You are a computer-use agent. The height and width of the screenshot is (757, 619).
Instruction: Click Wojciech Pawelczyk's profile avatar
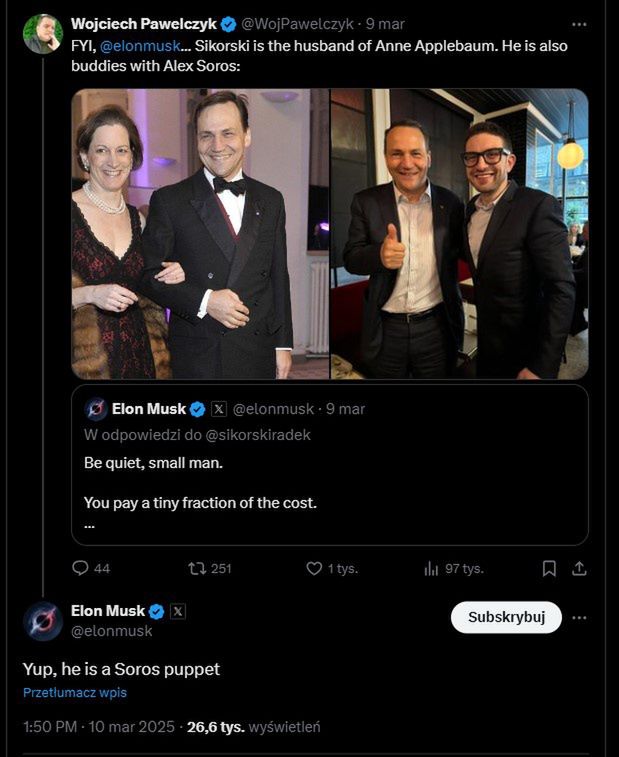click(x=43, y=33)
